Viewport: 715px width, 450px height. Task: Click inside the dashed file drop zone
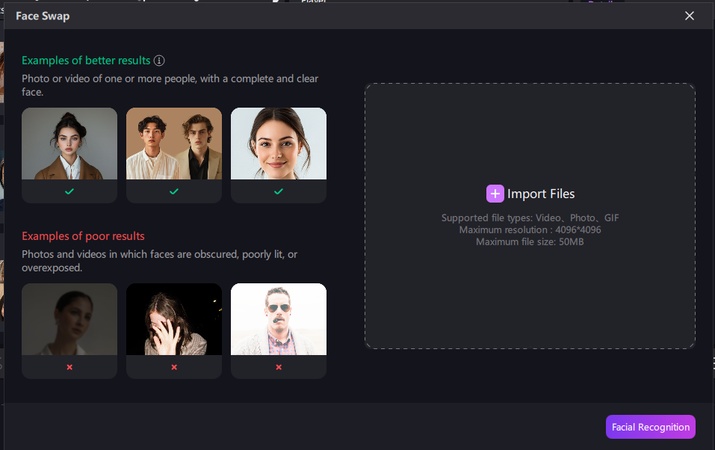pos(529,290)
